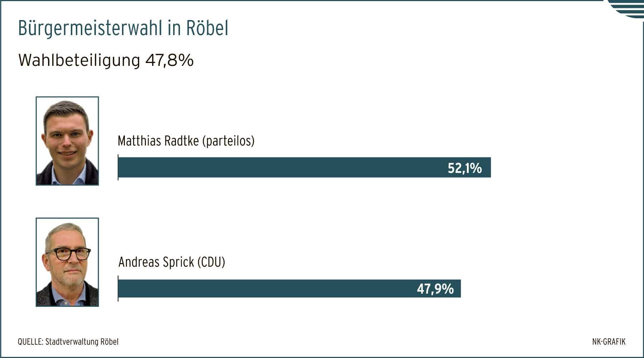
Task: Click the (CDU) party affiliation text
Action: (x=211, y=262)
